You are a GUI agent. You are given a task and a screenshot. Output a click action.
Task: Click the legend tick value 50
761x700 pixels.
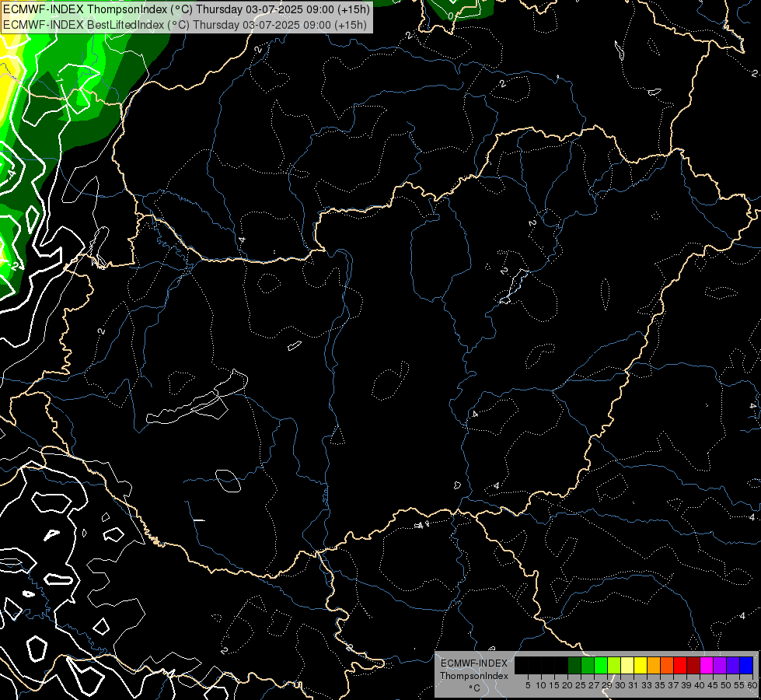(x=727, y=685)
